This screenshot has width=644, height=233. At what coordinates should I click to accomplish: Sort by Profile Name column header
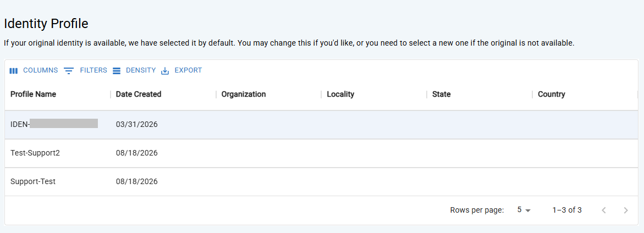33,95
